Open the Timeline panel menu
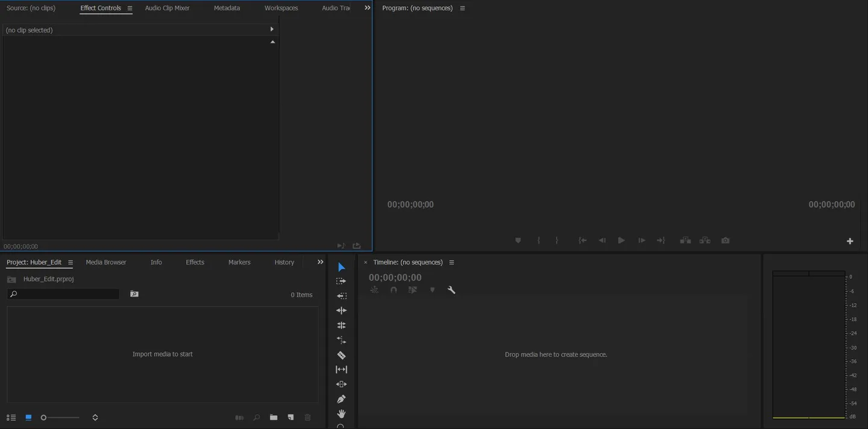 tap(451, 263)
